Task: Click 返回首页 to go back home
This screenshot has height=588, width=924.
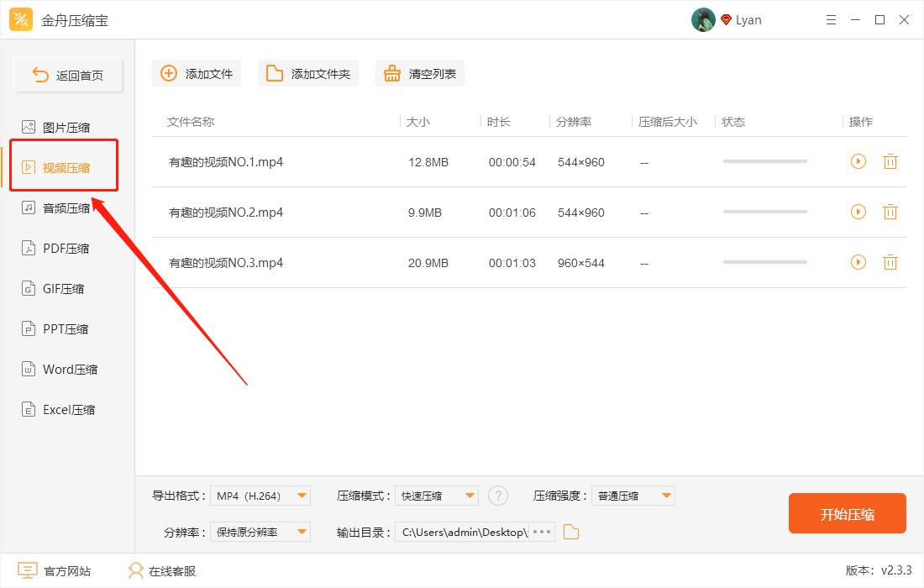Action: point(66,74)
